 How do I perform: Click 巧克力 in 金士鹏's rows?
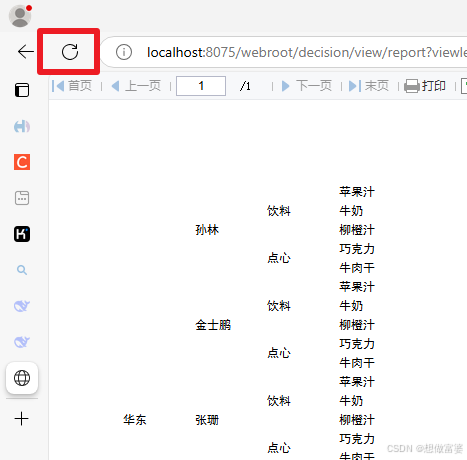tap(357, 344)
